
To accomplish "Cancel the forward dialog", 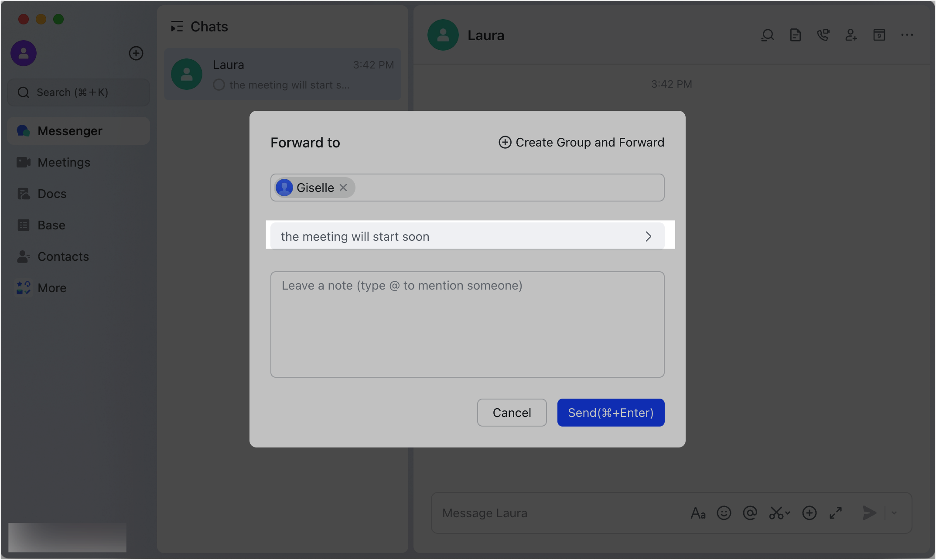I will click(512, 413).
